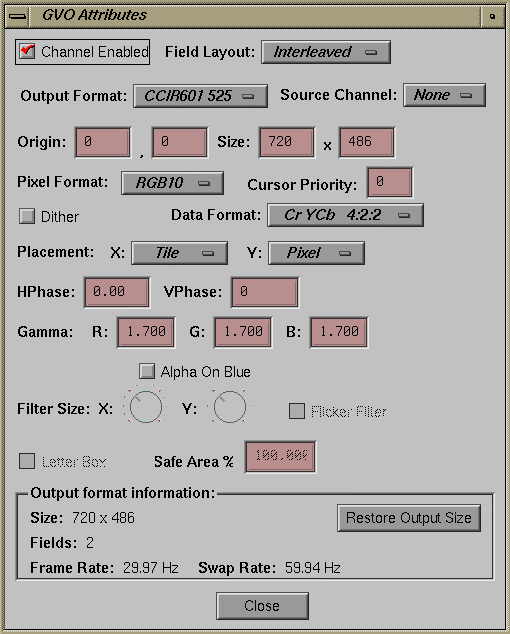The height and width of the screenshot is (634, 510).
Task: Click the Cursor Priority input field
Action: click(390, 182)
